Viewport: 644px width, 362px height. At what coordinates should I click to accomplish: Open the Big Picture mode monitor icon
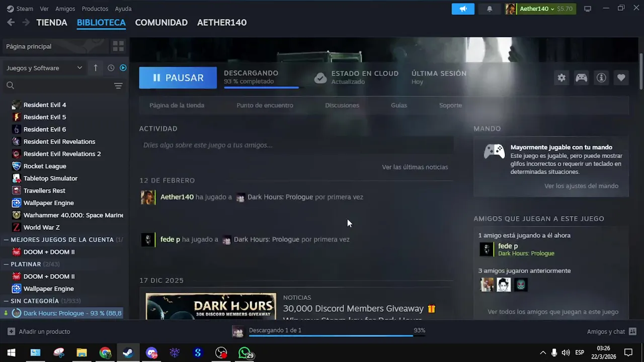[x=587, y=9]
